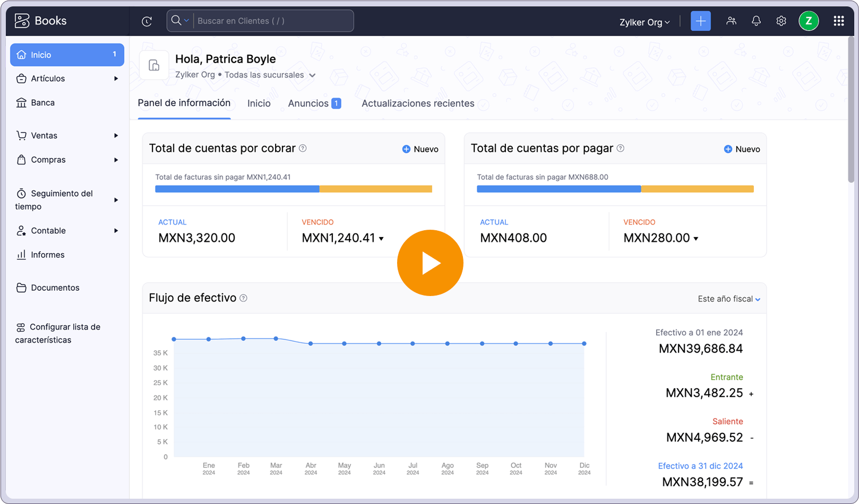Viewport: 859px width, 504px height.
Task: Select the Artículos sidebar icon
Action: pos(21,79)
